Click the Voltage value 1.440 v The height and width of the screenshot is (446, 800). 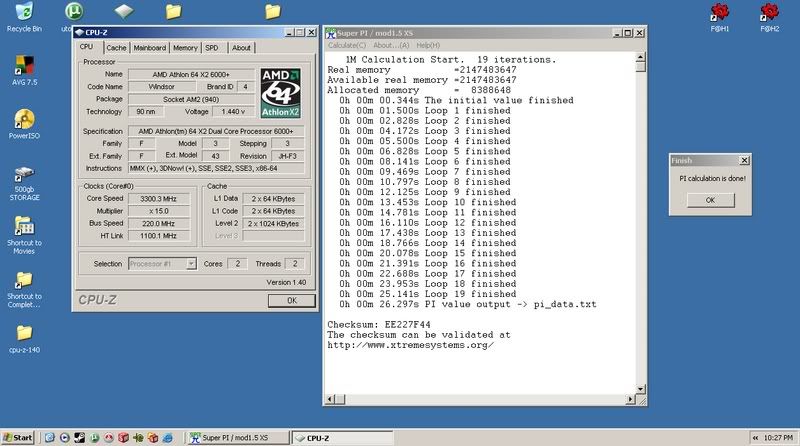pyautogui.click(x=233, y=111)
